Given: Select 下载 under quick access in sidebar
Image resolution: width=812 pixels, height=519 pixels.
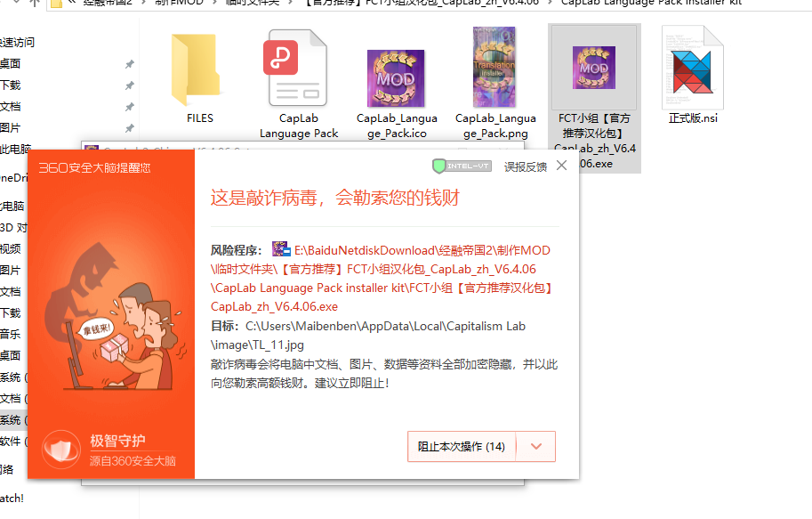Looking at the screenshot, I should [x=11, y=85].
